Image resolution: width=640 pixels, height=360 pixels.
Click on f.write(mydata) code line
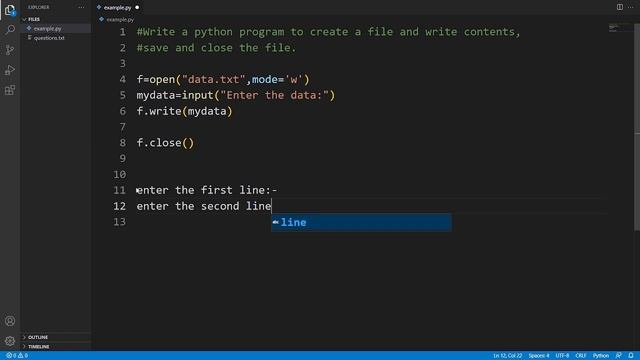[x=184, y=111]
